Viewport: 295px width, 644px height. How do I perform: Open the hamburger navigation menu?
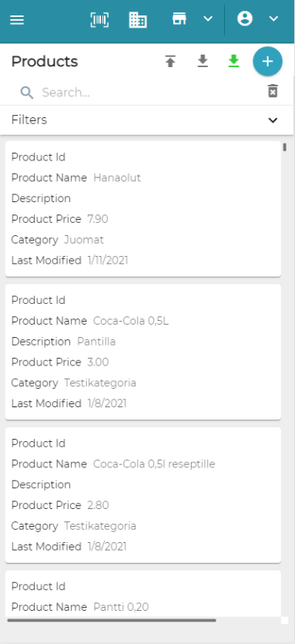point(17,20)
